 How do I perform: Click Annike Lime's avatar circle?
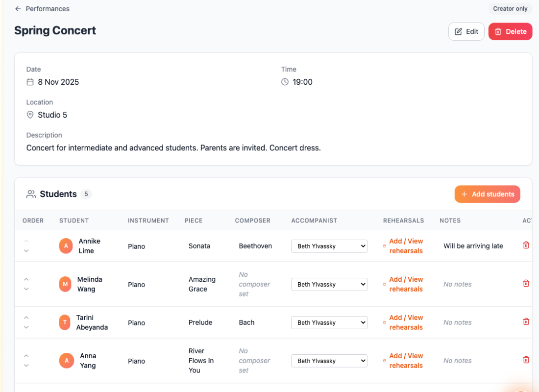point(66,246)
